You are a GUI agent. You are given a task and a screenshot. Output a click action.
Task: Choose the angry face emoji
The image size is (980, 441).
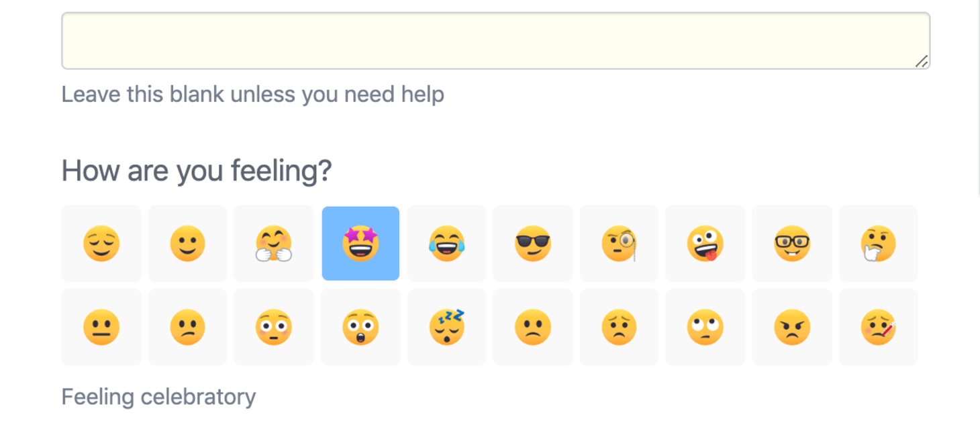click(x=792, y=328)
